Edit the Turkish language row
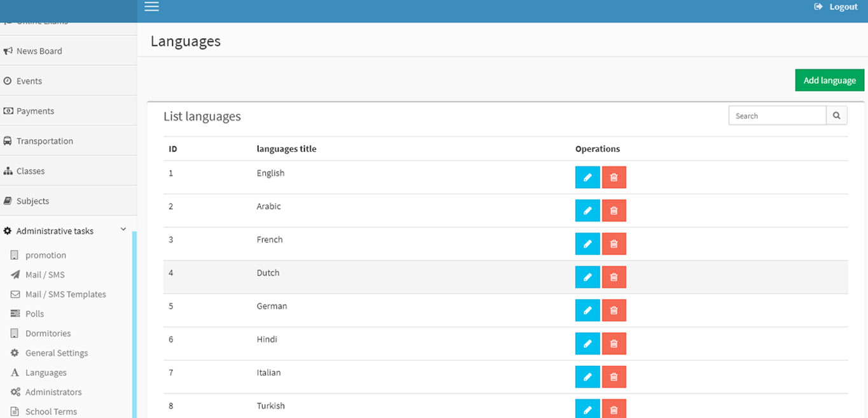The height and width of the screenshot is (418, 868). 588,408
